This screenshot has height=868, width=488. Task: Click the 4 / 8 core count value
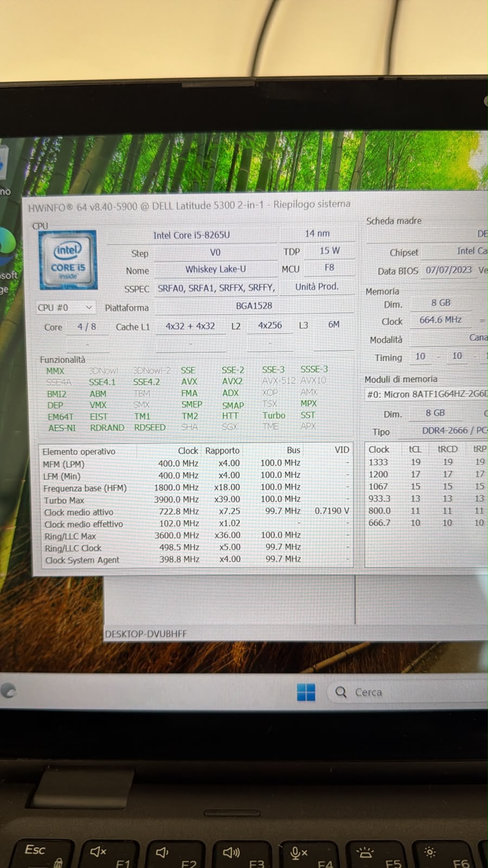click(x=87, y=327)
